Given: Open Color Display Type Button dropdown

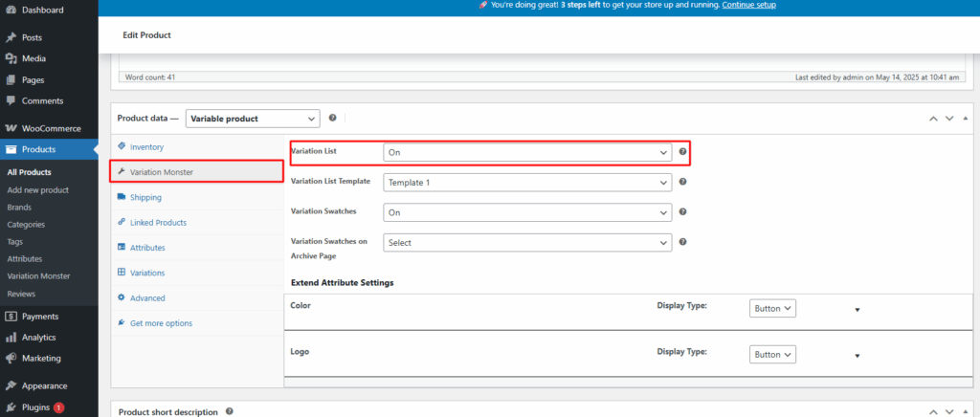Looking at the screenshot, I should point(772,308).
